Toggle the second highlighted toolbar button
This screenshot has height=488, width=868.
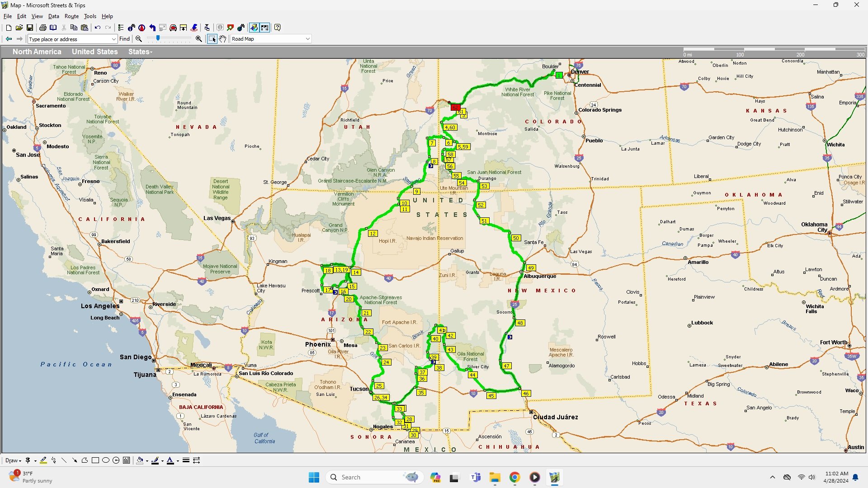265,28
